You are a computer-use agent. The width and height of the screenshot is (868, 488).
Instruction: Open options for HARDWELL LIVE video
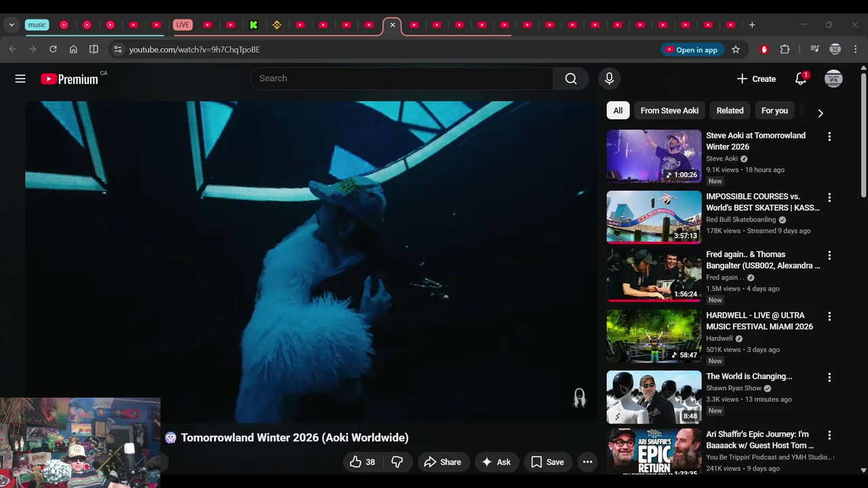(x=829, y=317)
